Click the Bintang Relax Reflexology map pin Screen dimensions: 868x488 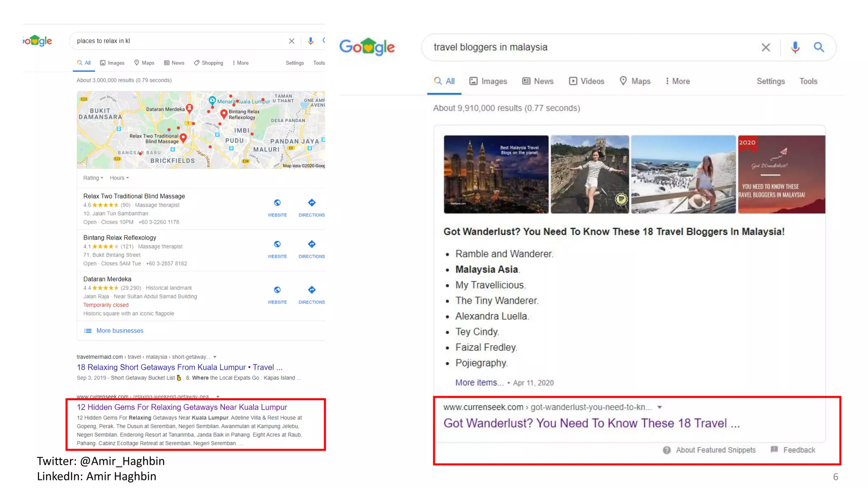[x=224, y=113]
